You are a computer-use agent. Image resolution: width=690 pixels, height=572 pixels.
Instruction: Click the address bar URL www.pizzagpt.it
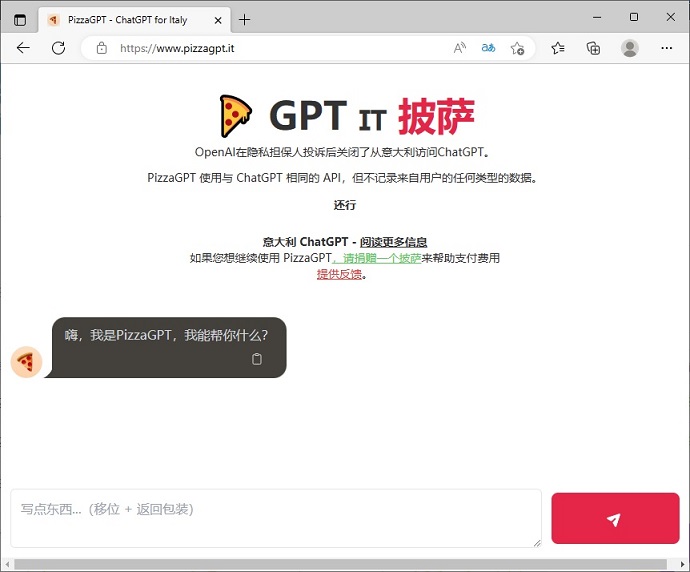pos(177,48)
